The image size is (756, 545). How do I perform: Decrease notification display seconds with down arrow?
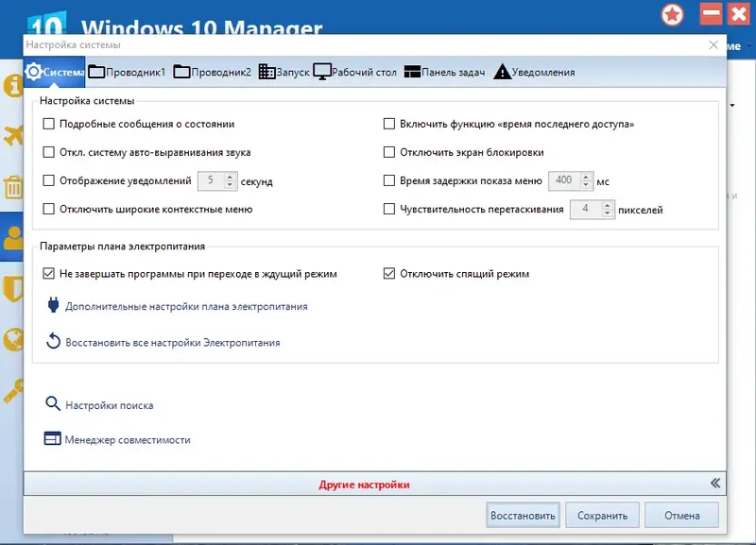230,184
